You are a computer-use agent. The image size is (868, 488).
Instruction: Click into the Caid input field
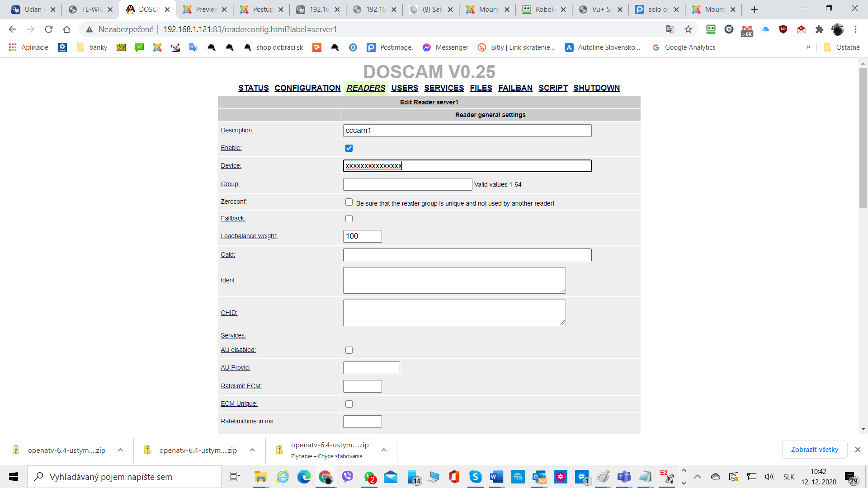pos(467,255)
